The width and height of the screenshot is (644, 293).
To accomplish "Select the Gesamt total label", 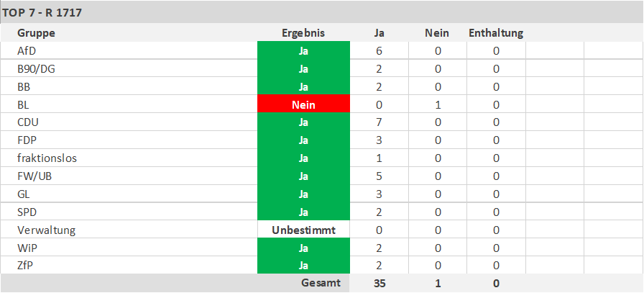I will point(321,283).
